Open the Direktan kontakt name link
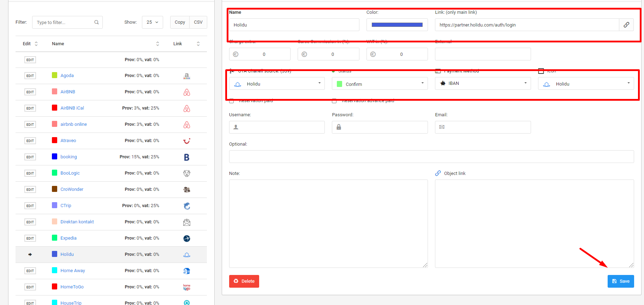The height and width of the screenshot is (305, 644). [x=77, y=222]
